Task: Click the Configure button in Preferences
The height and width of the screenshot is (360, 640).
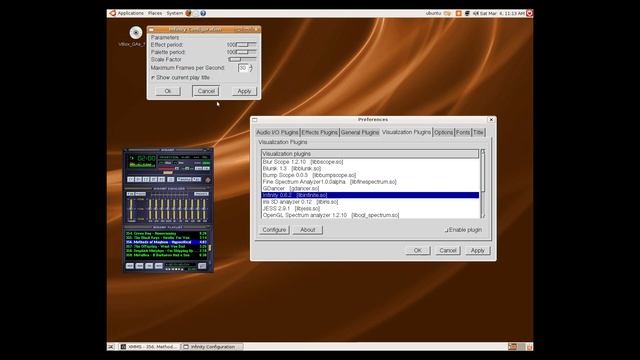Action: (274, 230)
